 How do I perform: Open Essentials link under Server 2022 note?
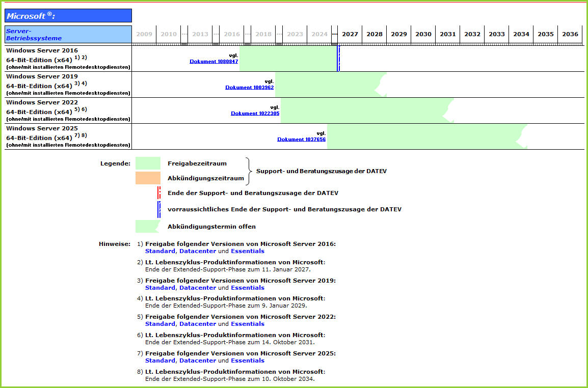pos(248,324)
